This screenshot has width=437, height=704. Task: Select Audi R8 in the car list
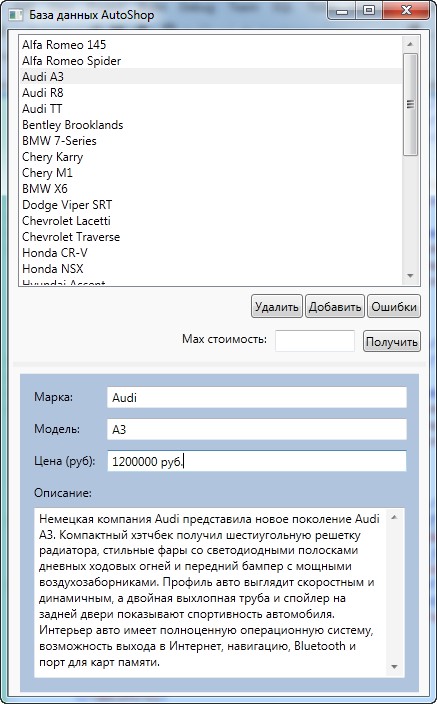pyautogui.click(x=211, y=92)
